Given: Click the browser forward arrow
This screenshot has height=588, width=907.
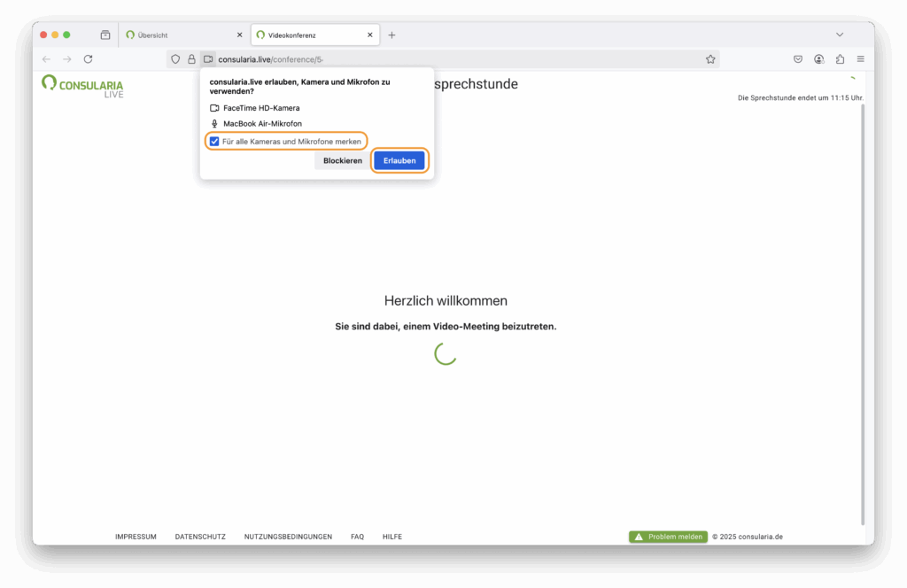Looking at the screenshot, I should pos(67,59).
